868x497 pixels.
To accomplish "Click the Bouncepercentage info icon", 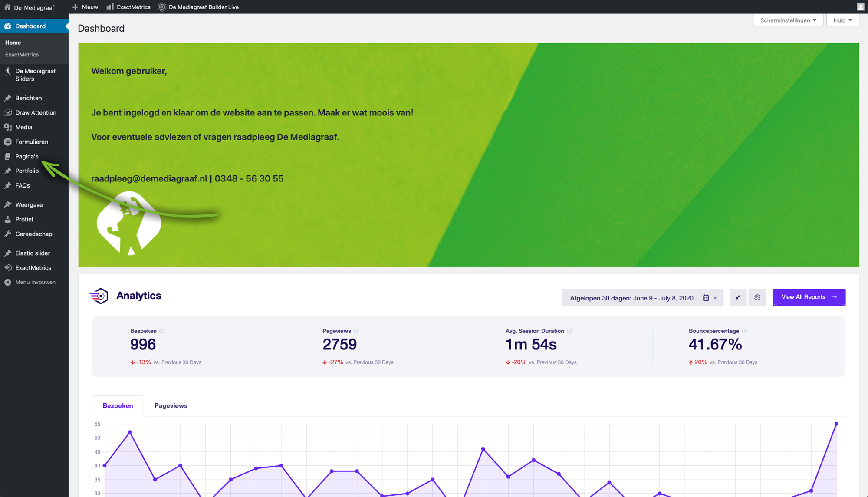I will pos(744,331).
